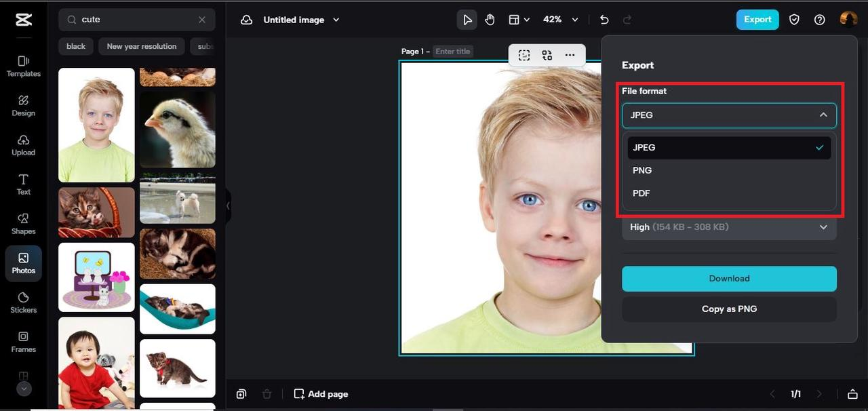Open the Upload panel
Image resolution: width=868 pixels, height=411 pixels.
click(24, 144)
